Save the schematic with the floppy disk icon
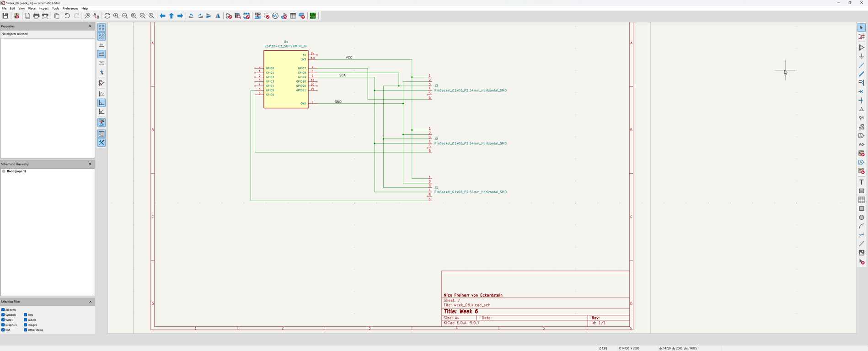The height and width of the screenshot is (351, 868). point(5,16)
